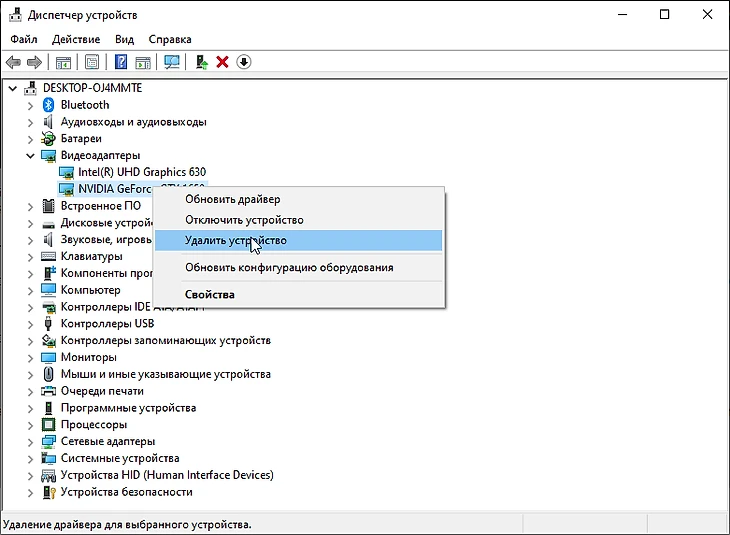Click the Back arrow in the toolbar
The height and width of the screenshot is (535, 730).
pyautogui.click(x=13, y=62)
